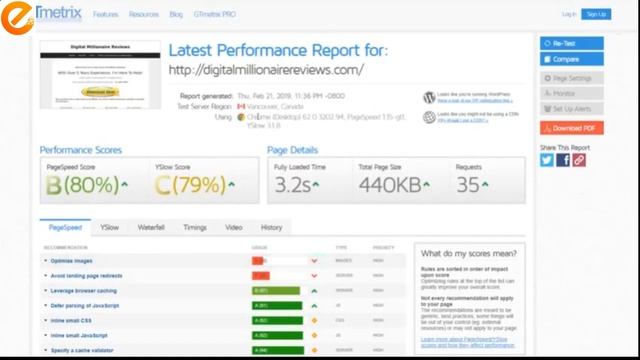Expand Avoid landing page redirects recommendation
Screen dimensions: 640x360
click(x=87, y=276)
